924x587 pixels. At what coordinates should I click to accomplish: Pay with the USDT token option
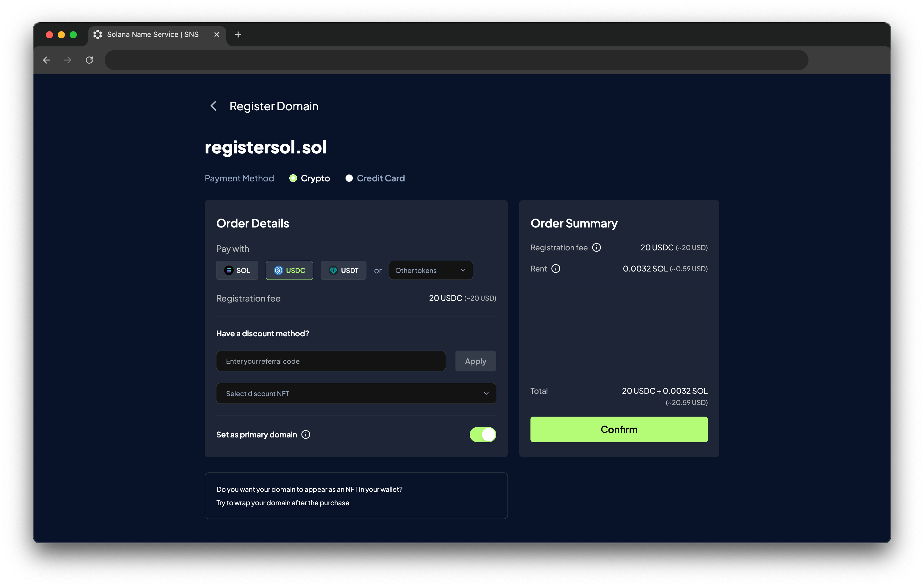[x=344, y=270]
